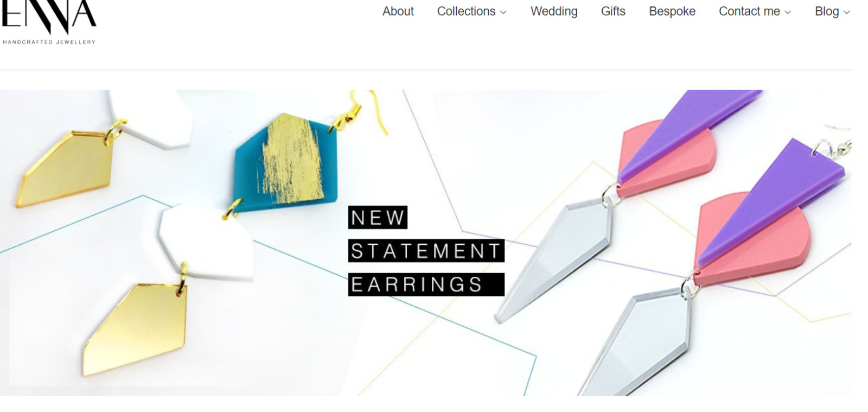Click the EMA Handcrafted Jewellery logo
868x412 pixels.
pos(49,22)
